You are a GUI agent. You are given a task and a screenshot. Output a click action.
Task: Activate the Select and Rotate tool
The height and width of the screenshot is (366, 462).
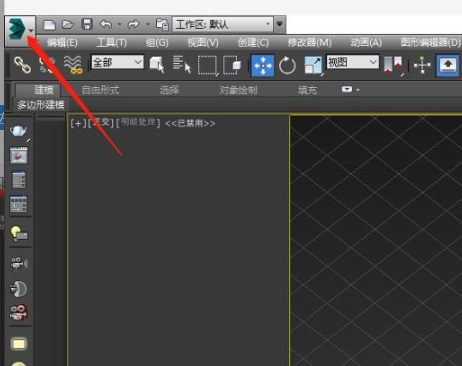coord(287,65)
